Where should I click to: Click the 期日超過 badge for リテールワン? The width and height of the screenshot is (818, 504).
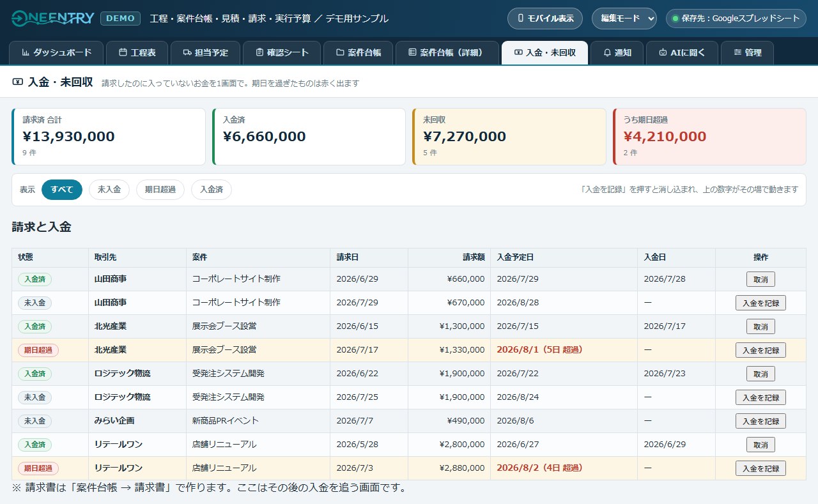click(38, 468)
